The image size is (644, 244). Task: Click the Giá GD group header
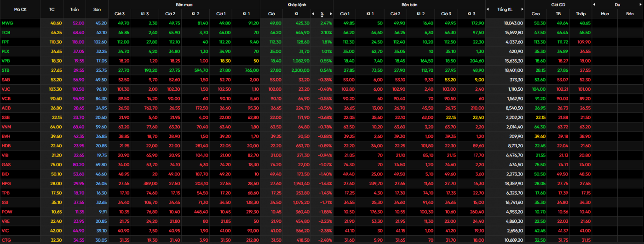point(558,4)
